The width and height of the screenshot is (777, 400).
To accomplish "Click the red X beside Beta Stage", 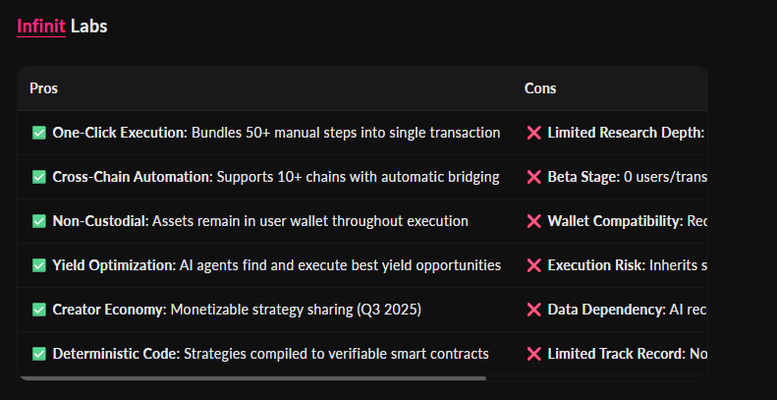I will [x=534, y=177].
